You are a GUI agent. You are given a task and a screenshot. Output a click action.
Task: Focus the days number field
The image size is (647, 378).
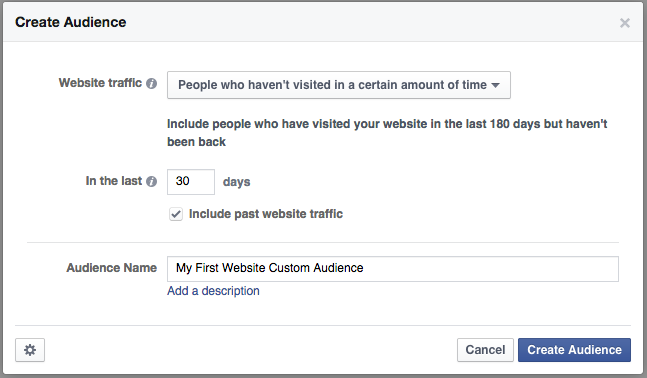point(191,182)
